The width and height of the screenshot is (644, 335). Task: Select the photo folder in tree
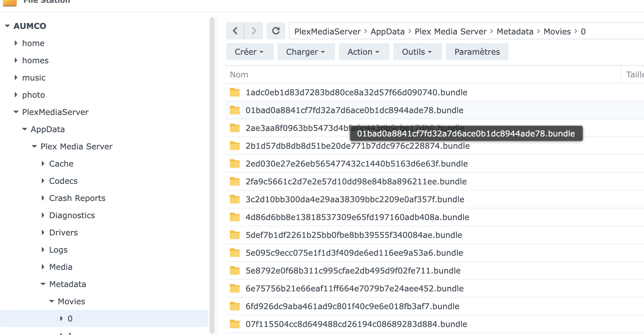point(33,95)
